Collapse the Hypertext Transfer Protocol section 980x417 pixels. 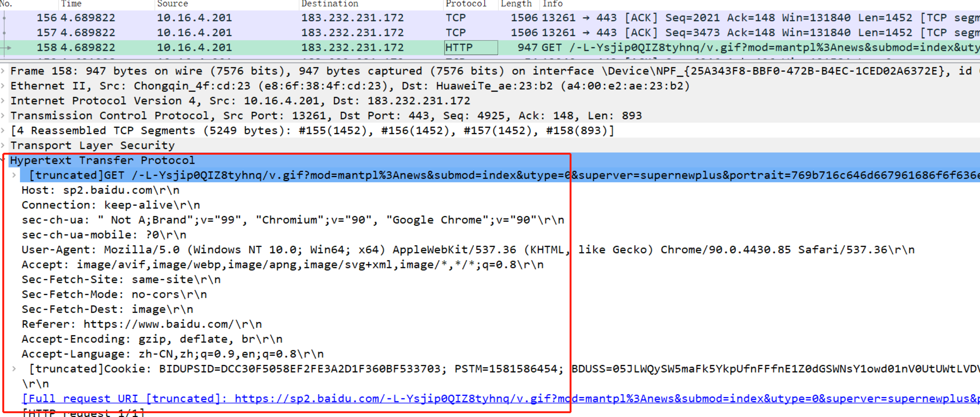pos(4,160)
